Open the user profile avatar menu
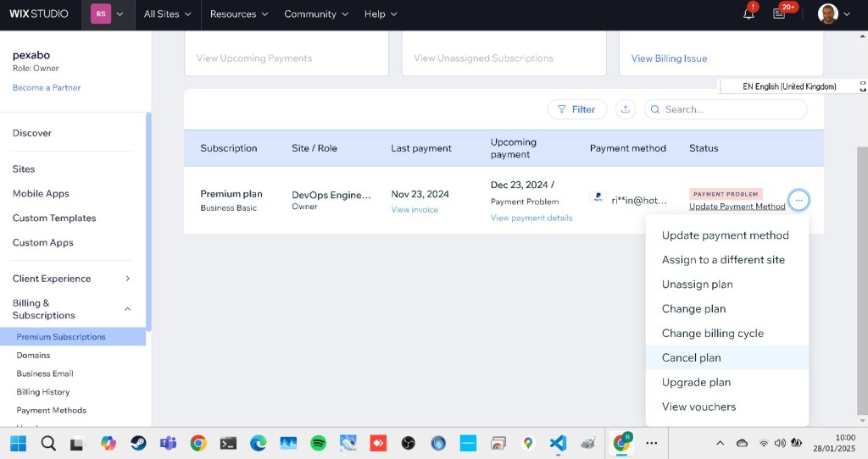868x459 pixels. point(827,14)
